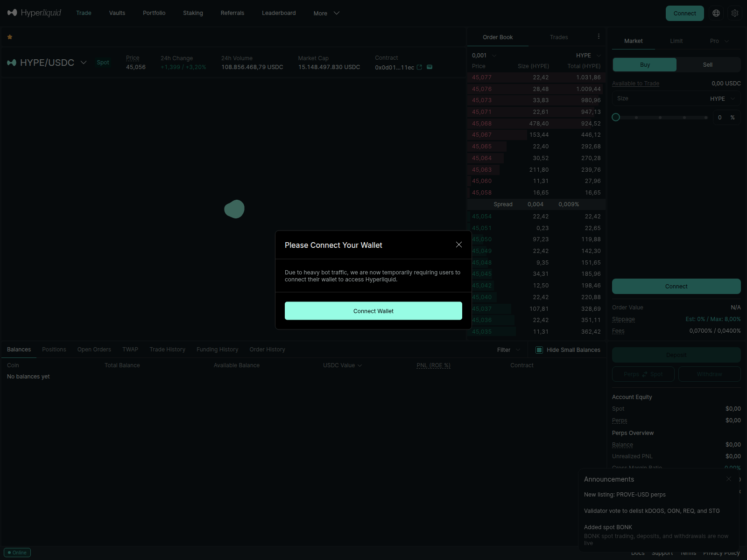Screen dimensions: 747x560
Task: Click the top-right Connect button
Action: point(684,13)
